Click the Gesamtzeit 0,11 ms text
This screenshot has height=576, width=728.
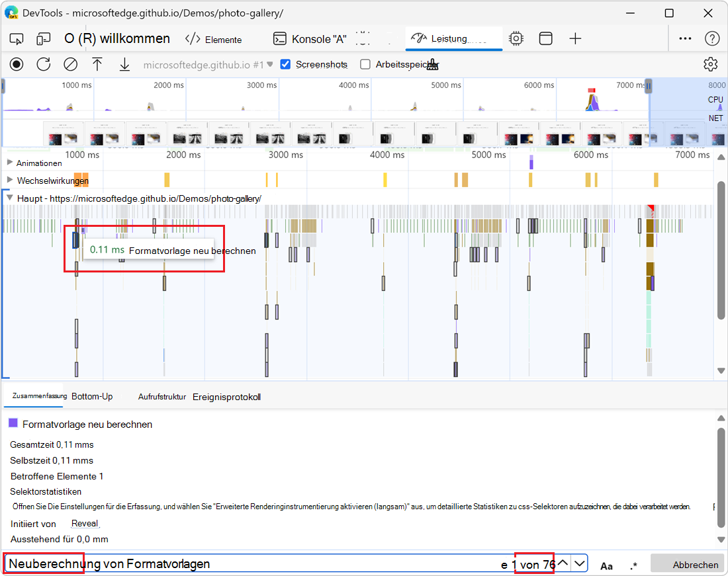tap(52, 445)
